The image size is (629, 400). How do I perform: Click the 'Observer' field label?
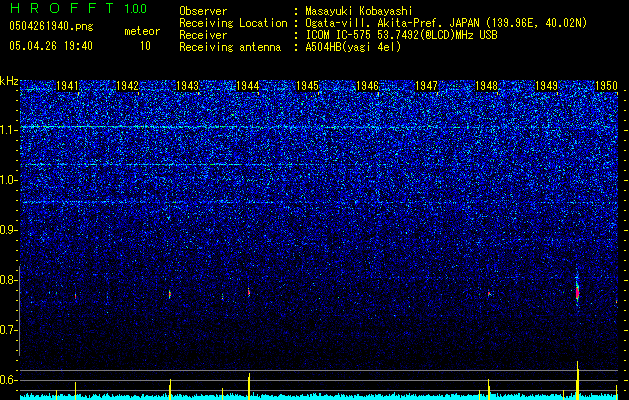(203, 11)
